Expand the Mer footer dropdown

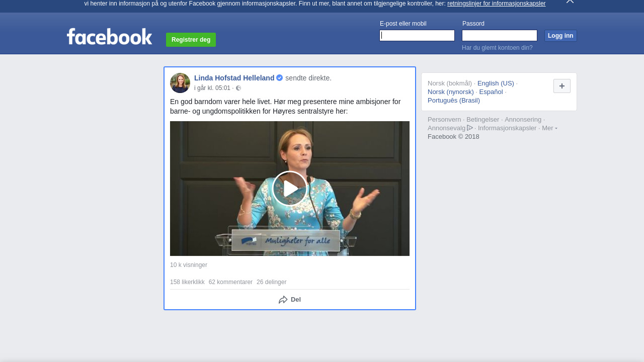[x=549, y=128]
